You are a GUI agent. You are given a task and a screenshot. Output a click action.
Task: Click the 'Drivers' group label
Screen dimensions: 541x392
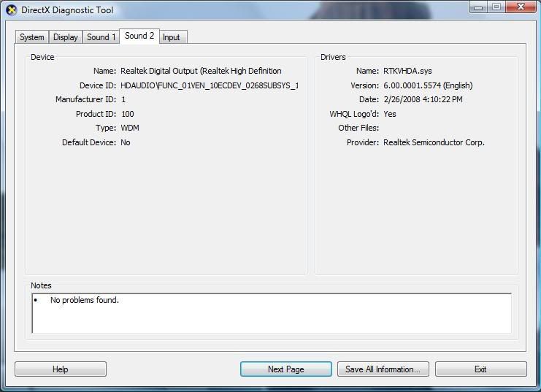coord(333,57)
